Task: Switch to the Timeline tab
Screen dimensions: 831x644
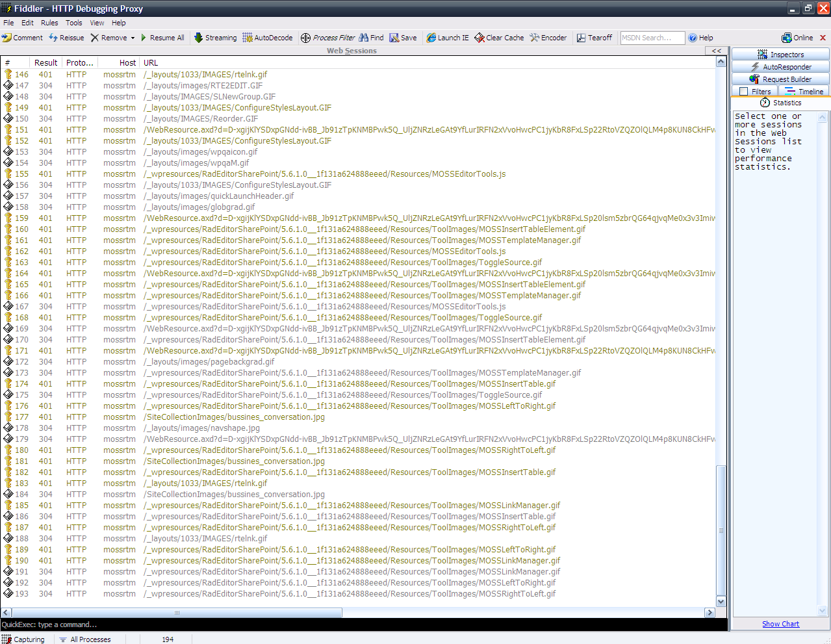Action: click(x=804, y=92)
